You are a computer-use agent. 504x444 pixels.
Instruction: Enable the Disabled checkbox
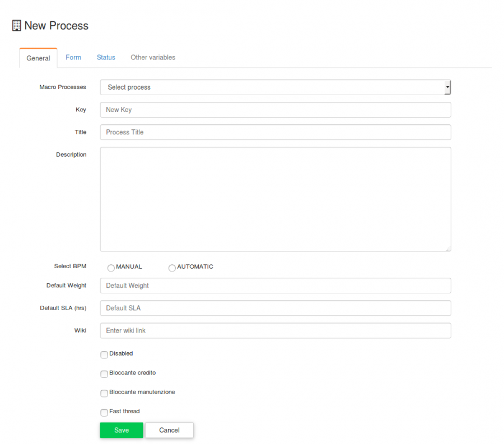click(104, 355)
